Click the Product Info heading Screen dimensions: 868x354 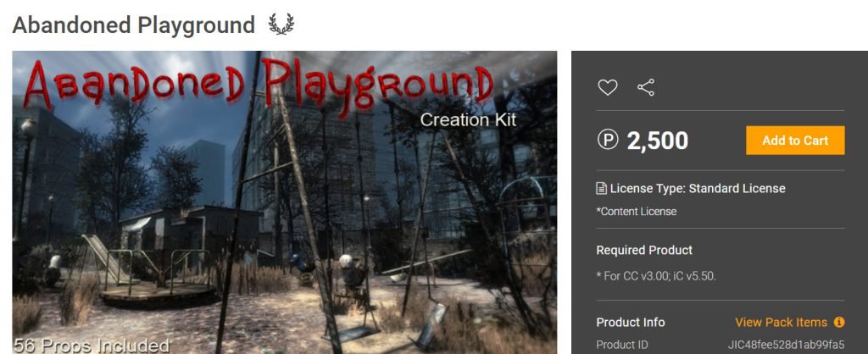point(631,322)
